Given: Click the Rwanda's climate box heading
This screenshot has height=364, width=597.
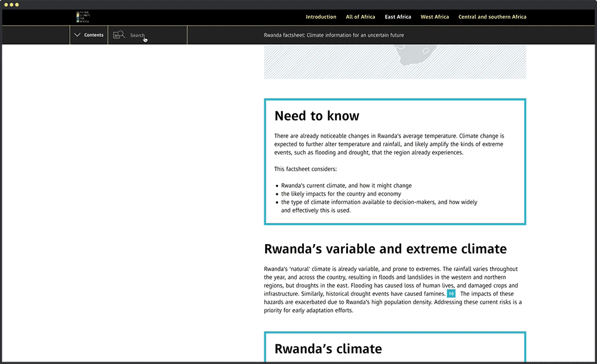Looking at the screenshot, I should (x=328, y=348).
